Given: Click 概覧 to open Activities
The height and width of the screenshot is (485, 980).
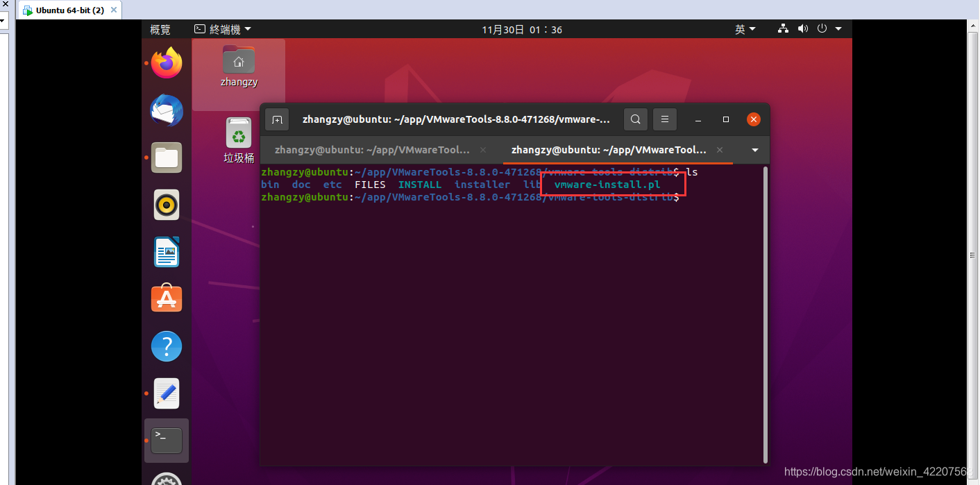Looking at the screenshot, I should (x=159, y=28).
